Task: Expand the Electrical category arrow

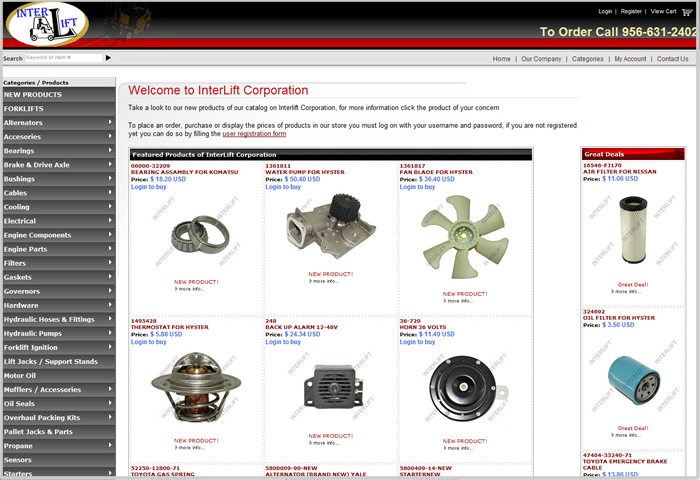Action: click(x=110, y=220)
